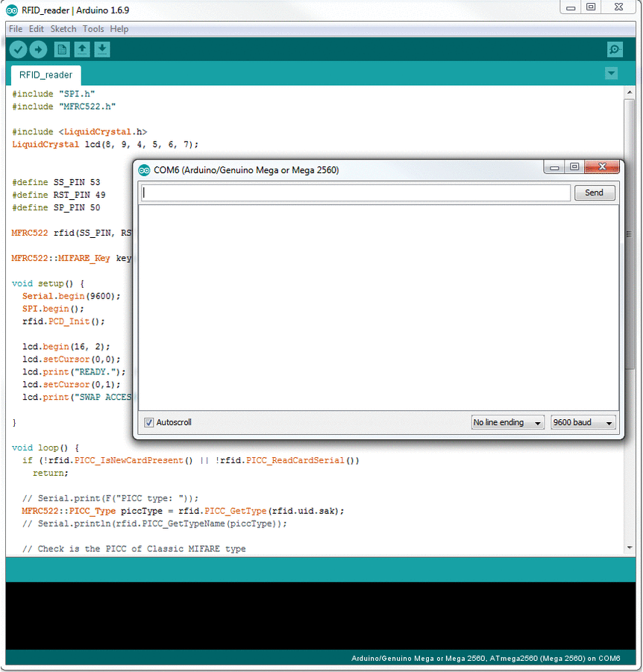Click the 'void loop() {' line
This screenshot has height=672, width=643.
coord(46,448)
